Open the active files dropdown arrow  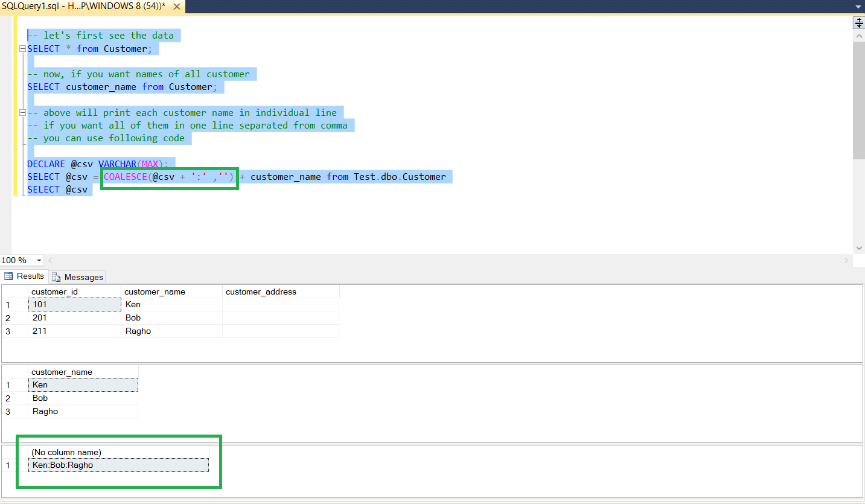point(858,7)
